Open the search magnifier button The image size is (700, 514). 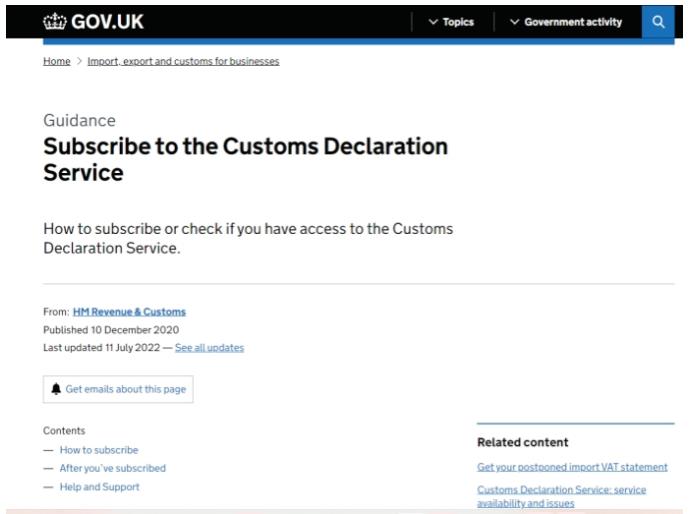click(x=658, y=22)
